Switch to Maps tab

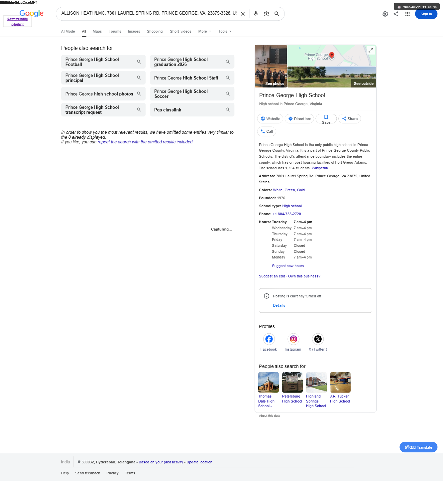click(x=97, y=31)
